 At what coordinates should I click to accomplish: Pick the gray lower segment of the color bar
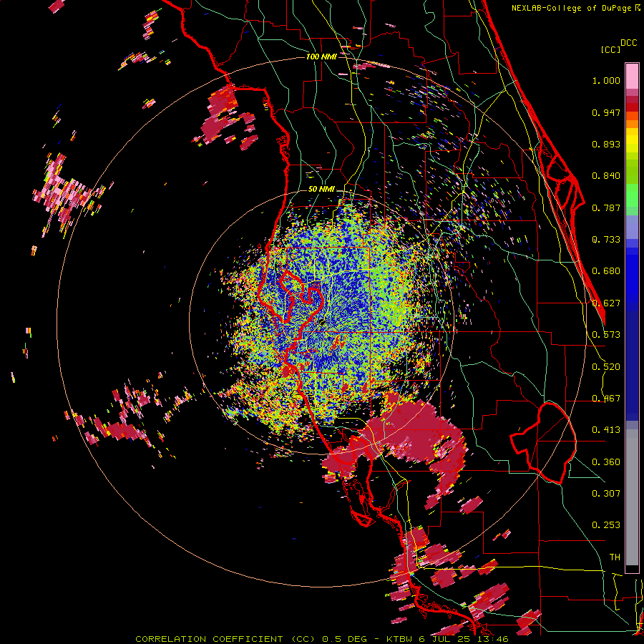tap(632, 497)
